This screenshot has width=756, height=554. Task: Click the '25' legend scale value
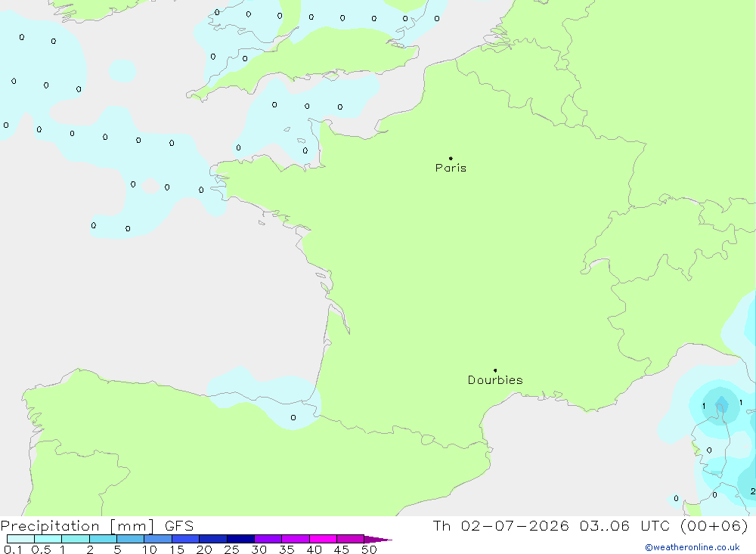(x=231, y=549)
